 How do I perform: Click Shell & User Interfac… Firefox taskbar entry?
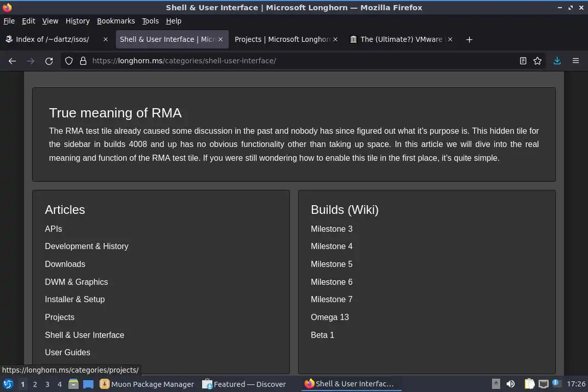coord(351,384)
